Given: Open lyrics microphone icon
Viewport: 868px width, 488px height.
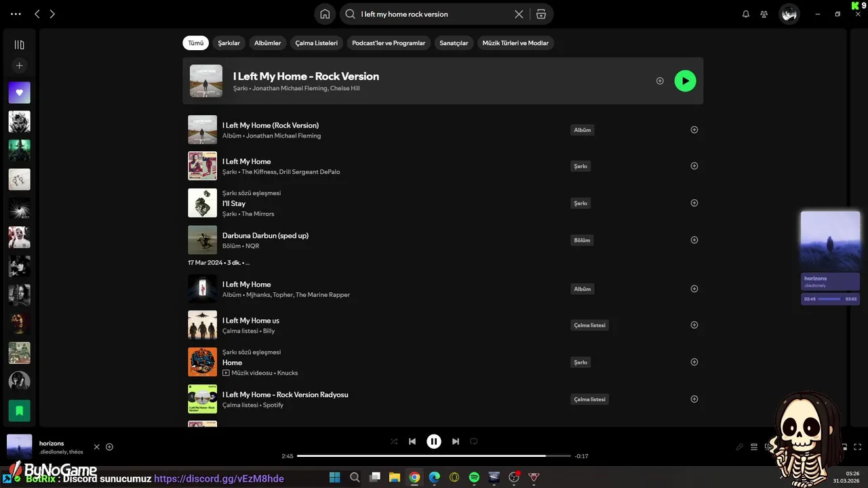Looking at the screenshot, I should pos(740,447).
